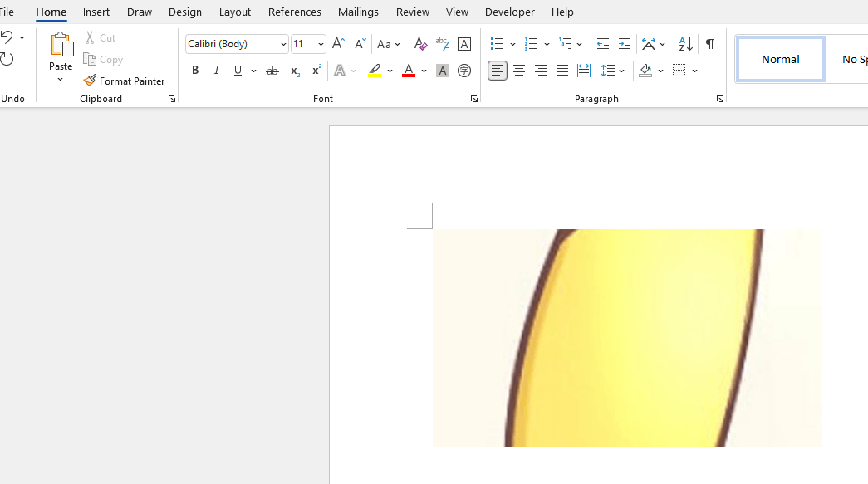
Task: Toggle Show/Hide paragraph marks
Action: tap(710, 44)
